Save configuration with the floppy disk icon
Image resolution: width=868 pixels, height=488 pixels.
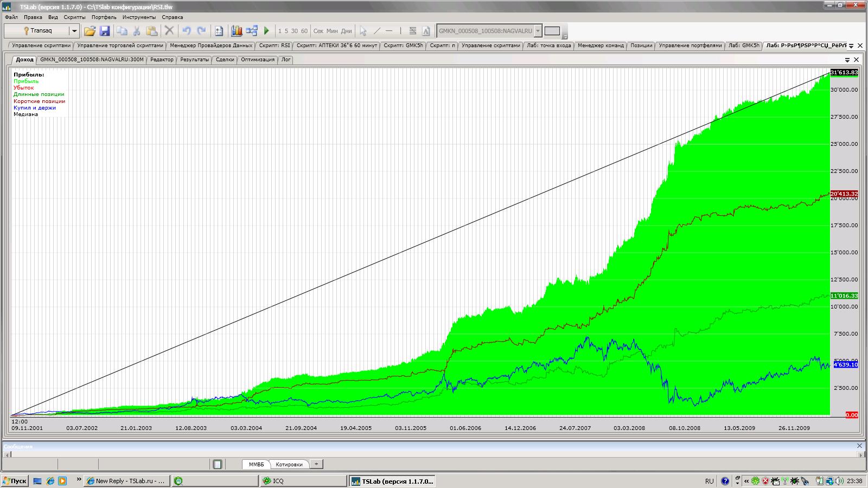[x=105, y=31]
